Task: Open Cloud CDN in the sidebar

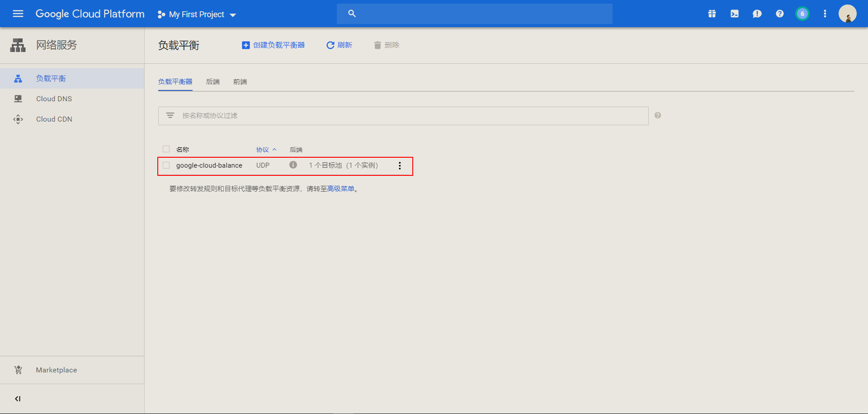Action: pyautogui.click(x=72, y=119)
